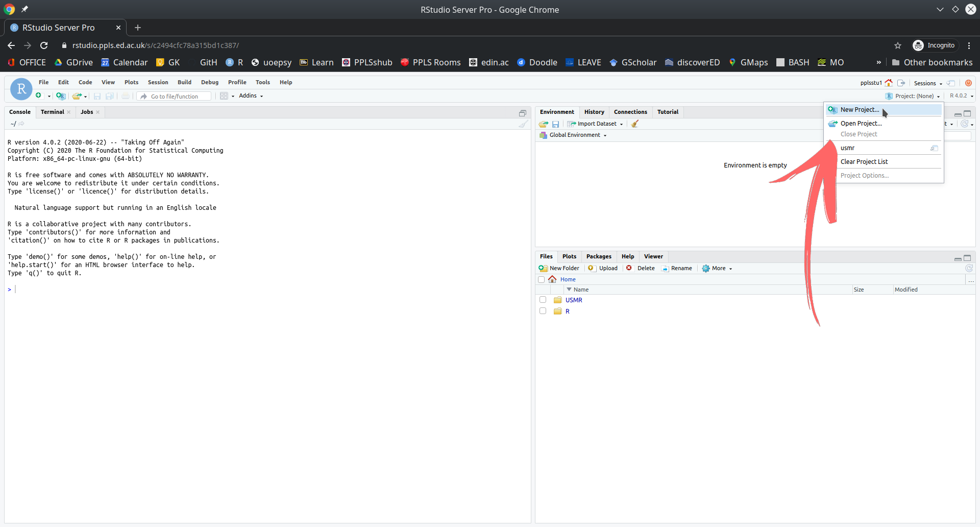Open the Import Dataset dropdown

pos(596,124)
